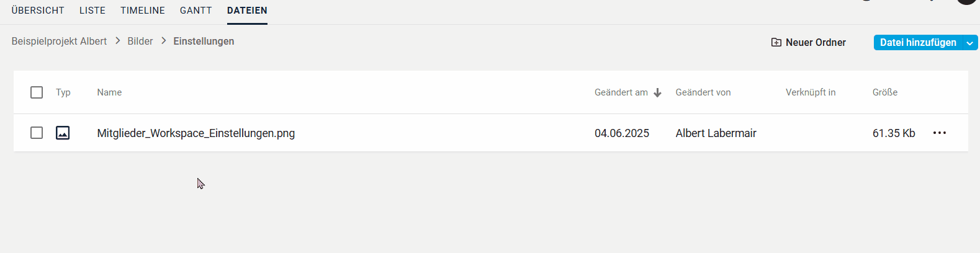Click the Name column header

tap(109, 92)
